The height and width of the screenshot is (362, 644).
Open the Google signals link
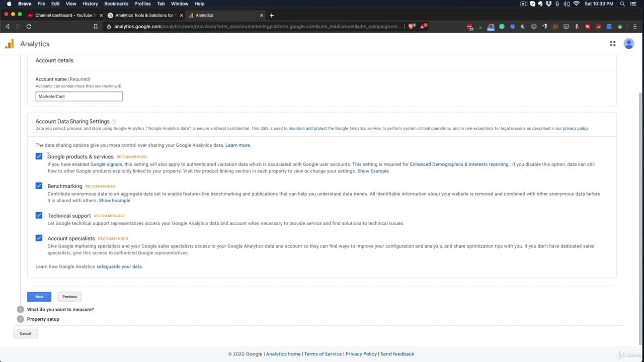coord(106,164)
